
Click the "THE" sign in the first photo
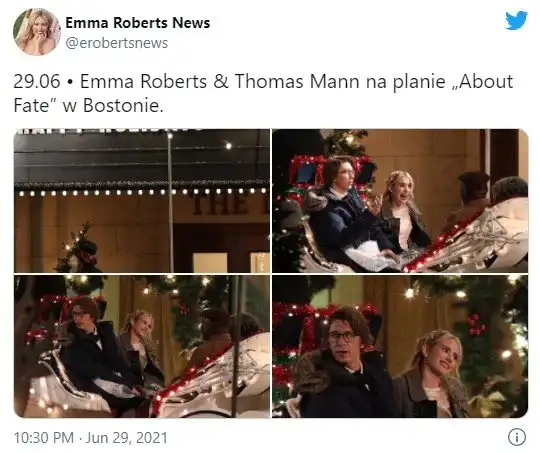pyautogui.click(x=220, y=204)
